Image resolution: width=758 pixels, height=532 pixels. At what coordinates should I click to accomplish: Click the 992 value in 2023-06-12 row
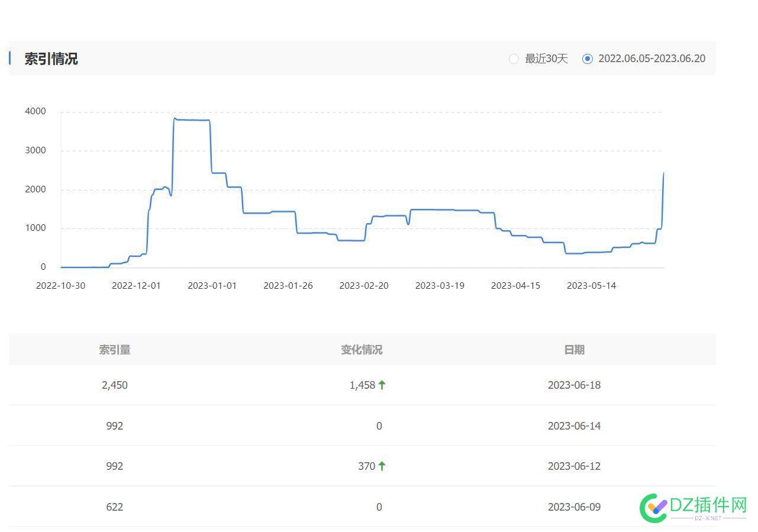coord(115,466)
